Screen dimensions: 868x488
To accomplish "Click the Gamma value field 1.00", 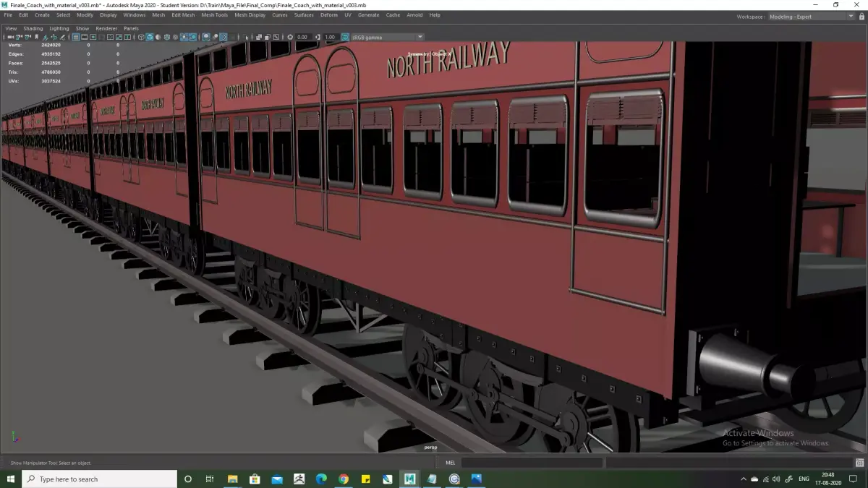I will 330,37.
